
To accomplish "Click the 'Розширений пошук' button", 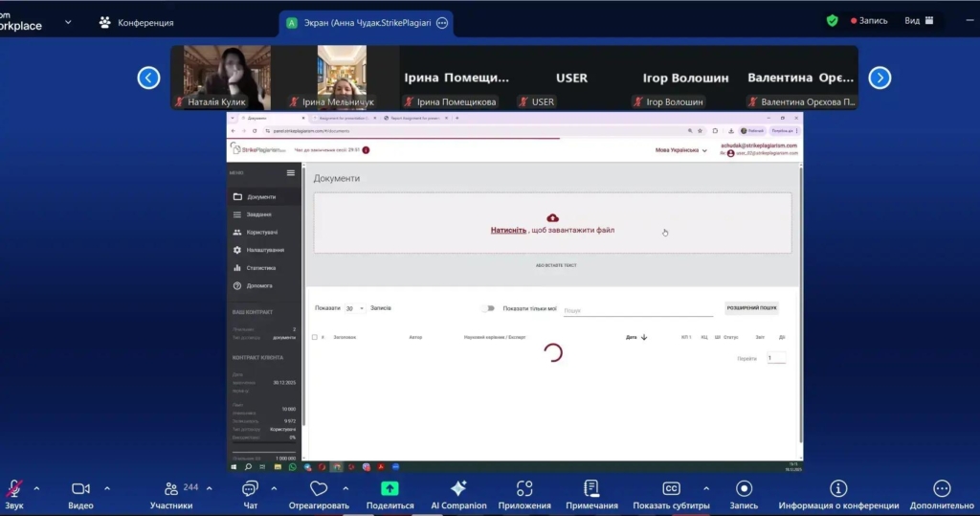I will (751, 308).
